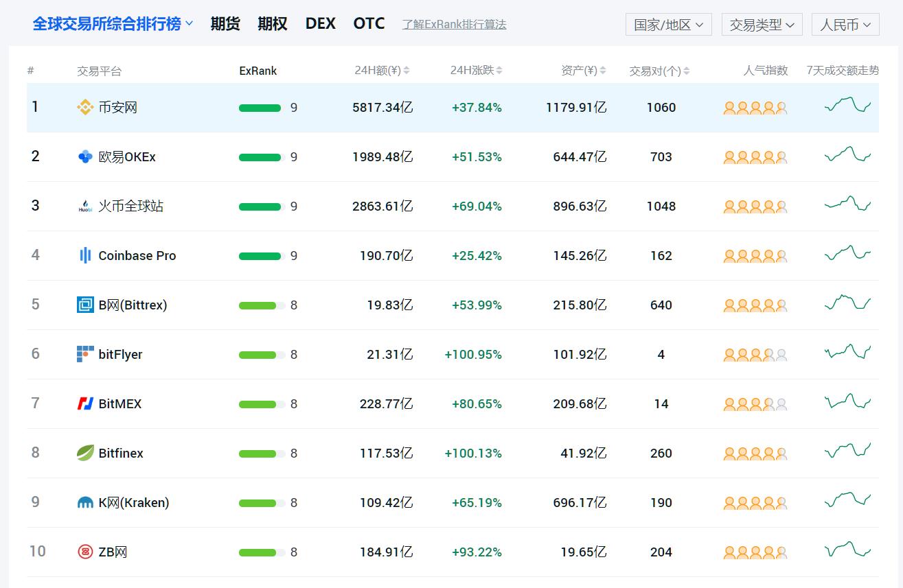The height and width of the screenshot is (588, 903).
Task: Click the 696.17亿 assets value
Action: pos(580,502)
